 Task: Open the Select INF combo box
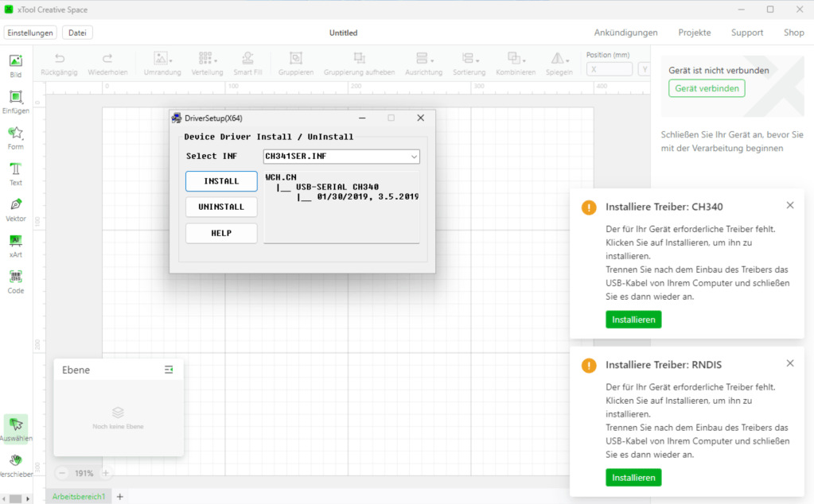point(341,157)
